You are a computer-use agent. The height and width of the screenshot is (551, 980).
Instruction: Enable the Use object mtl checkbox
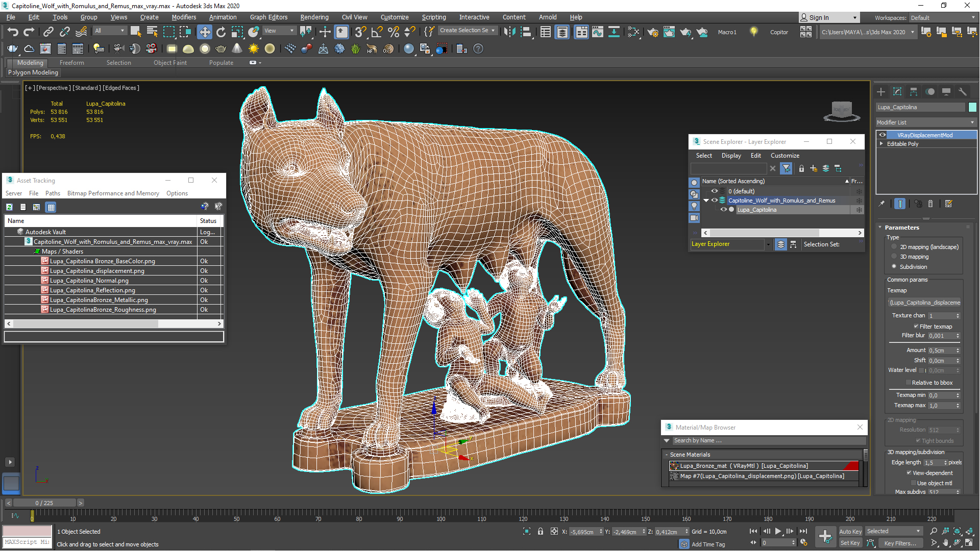tap(914, 483)
